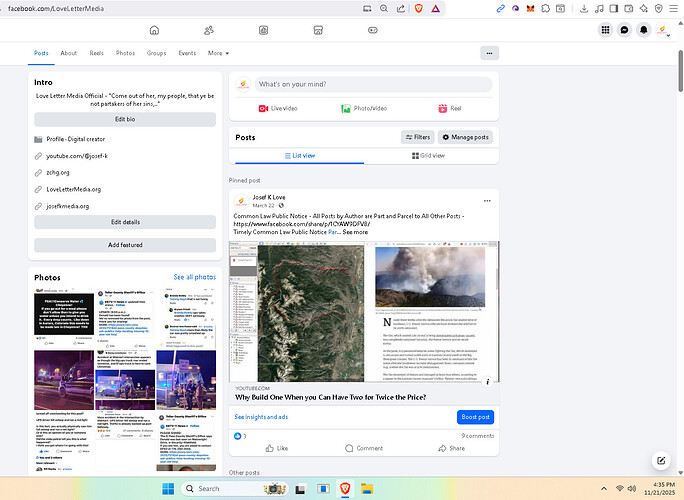The image size is (684, 500).
Task: Go to Facebook Home icon
Action: click(154, 30)
